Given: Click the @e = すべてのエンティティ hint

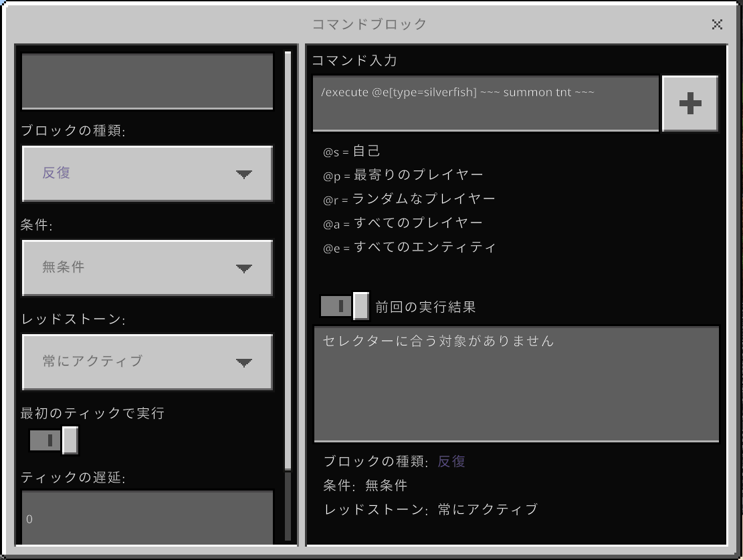Looking at the screenshot, I should pos(409,247).
